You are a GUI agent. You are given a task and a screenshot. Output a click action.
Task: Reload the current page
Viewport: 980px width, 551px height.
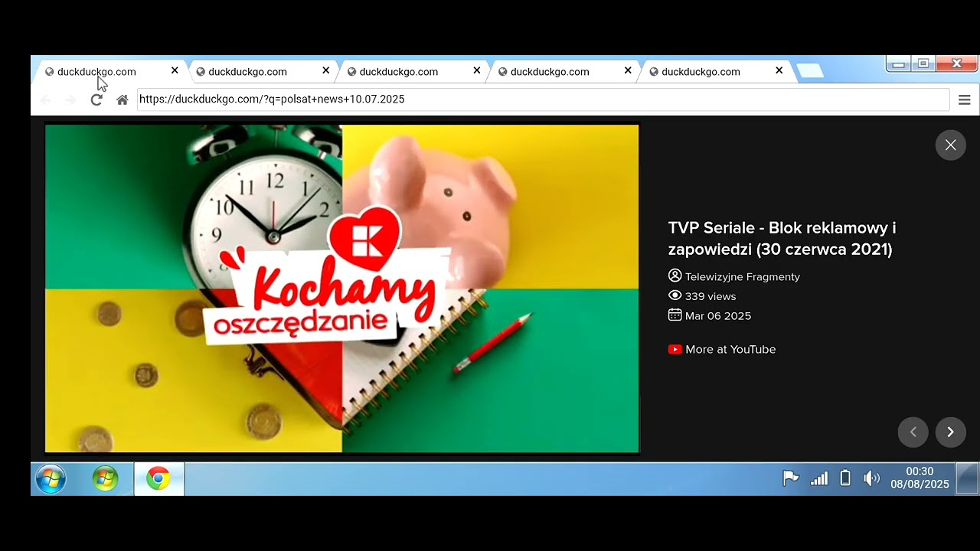point(96,99)
